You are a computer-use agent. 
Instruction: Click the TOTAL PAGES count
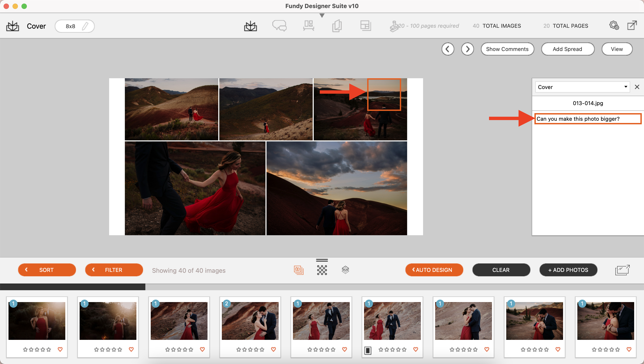tap(566, 26)
